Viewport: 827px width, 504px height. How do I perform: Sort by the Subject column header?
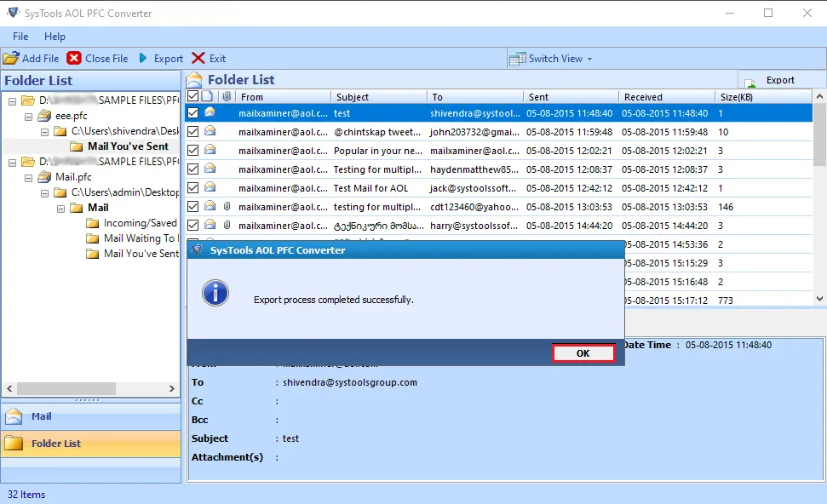point(380,97)
